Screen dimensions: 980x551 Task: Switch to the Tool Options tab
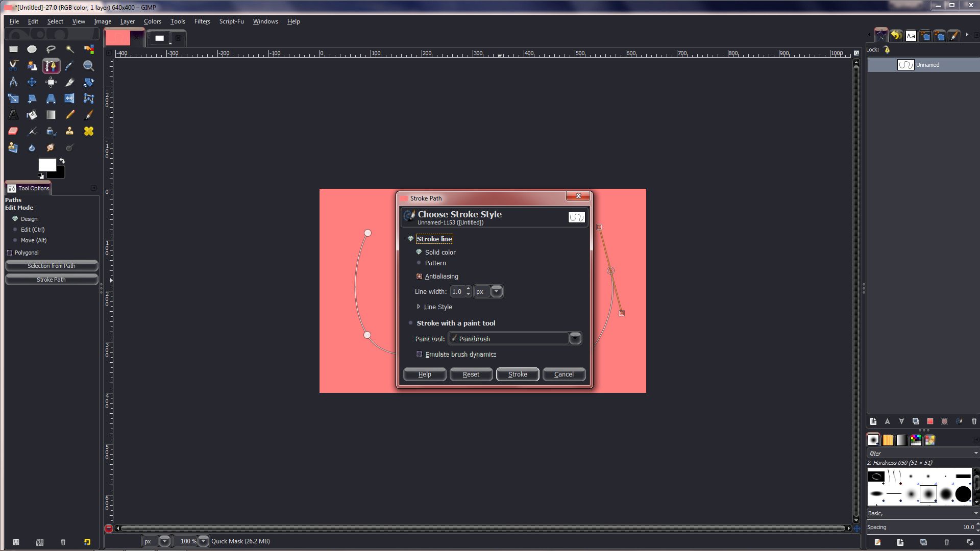[29, 188]
